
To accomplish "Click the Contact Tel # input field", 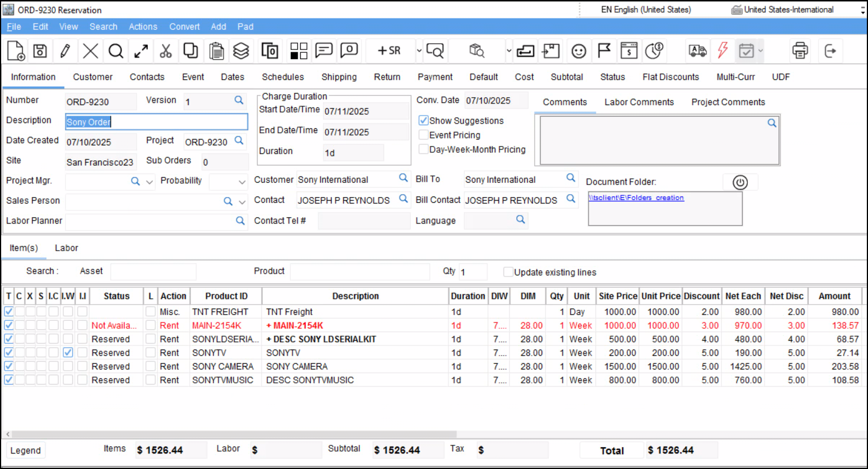I will click(x=363, y=221).
